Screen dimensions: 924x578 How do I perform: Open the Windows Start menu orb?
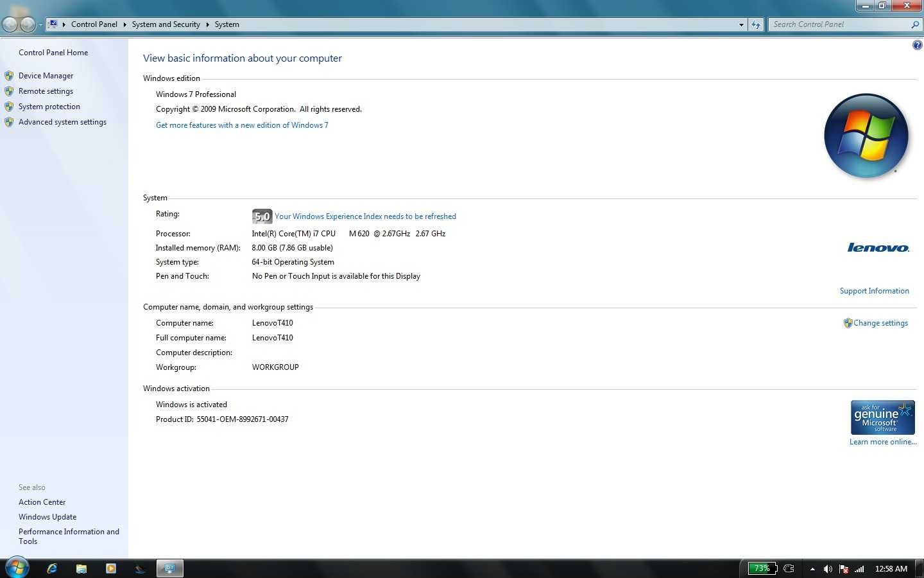coord(17,568)
